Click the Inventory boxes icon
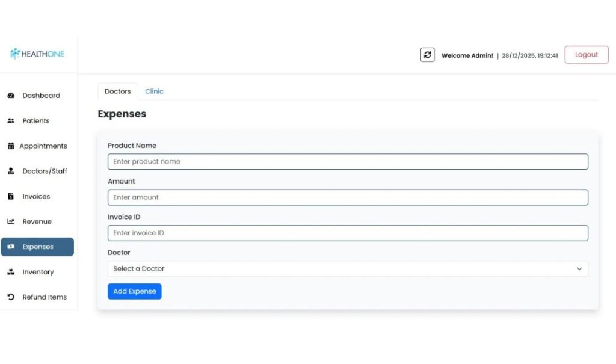 (x=11, y=272)
